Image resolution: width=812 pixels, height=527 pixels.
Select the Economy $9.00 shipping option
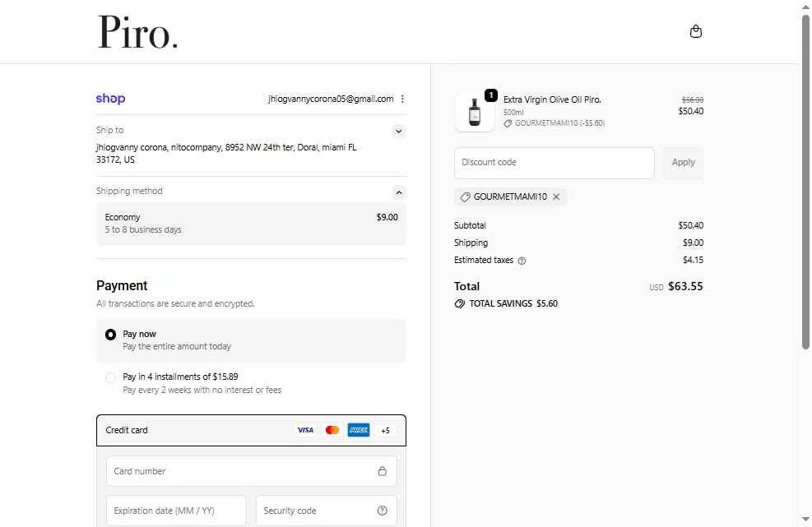[x=251, y=223]
